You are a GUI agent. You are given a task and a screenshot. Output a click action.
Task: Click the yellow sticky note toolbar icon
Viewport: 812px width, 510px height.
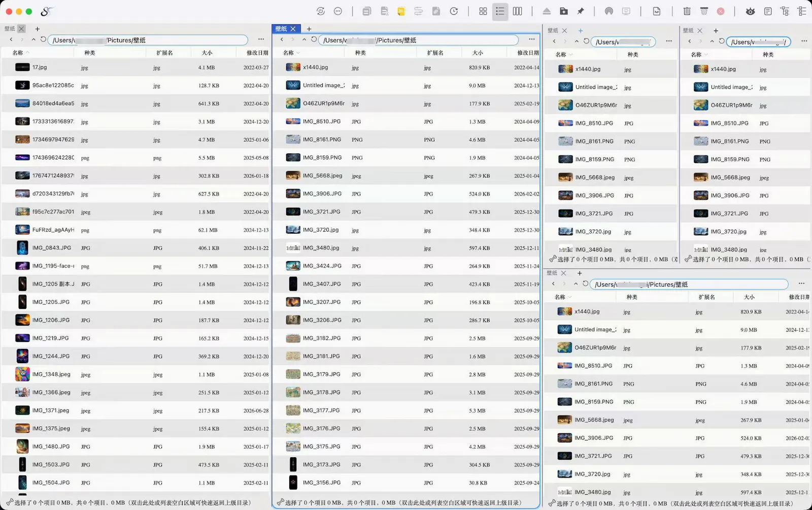tap(401, 11)
